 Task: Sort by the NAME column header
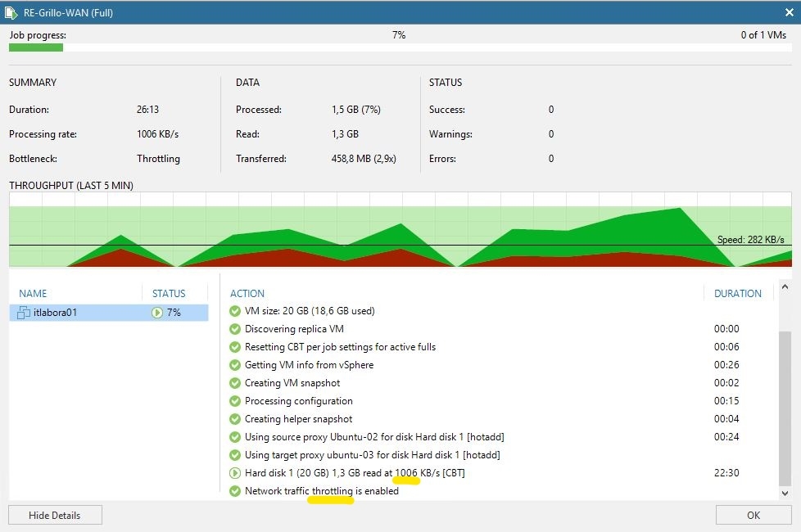click(x=33, y=294)
